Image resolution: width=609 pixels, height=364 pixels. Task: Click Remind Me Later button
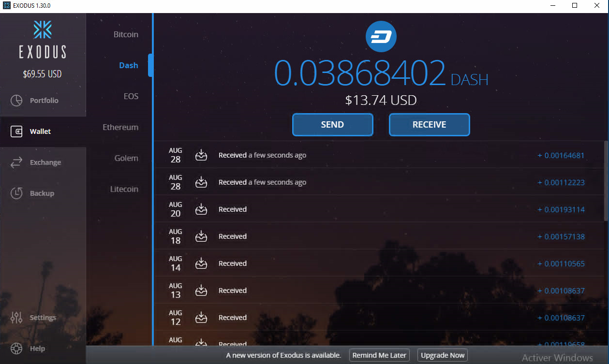click(x=379, y=355)
